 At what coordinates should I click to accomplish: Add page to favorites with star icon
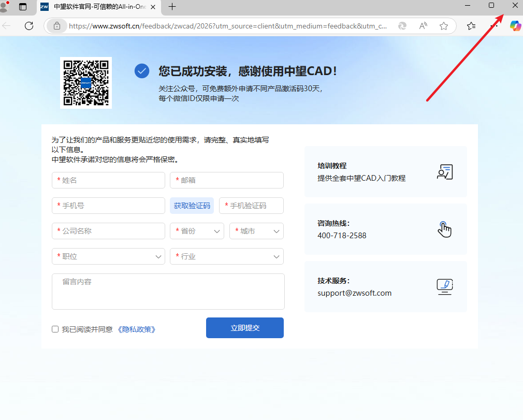point(443,25)
